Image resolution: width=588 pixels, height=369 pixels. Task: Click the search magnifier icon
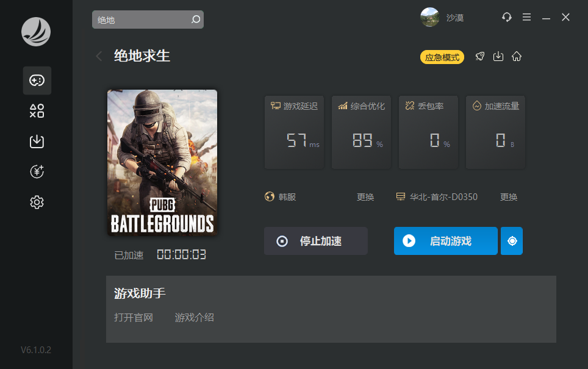pyautogui.click(x=195, y=20)
